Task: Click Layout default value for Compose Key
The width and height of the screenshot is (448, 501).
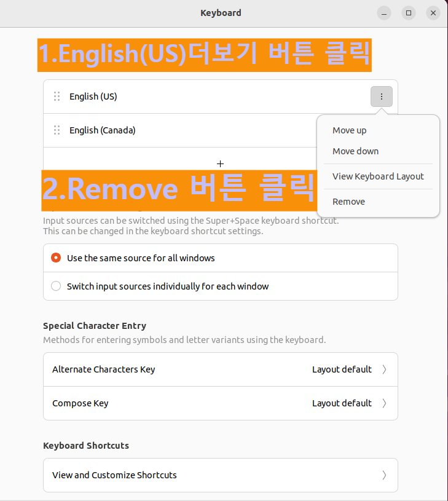Action: [x=342, y=403]
